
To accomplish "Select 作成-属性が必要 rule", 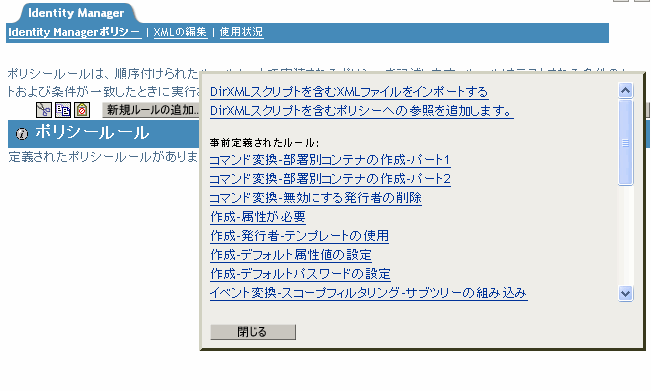I will coord(258,217).
